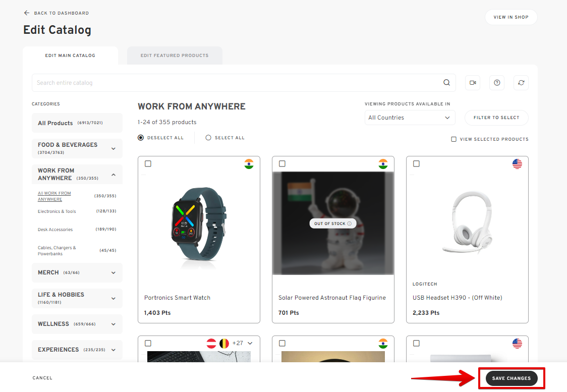Switch to Edit Featured Products tab
This screenshot has width=567, height=392.
[x=175, y=55]
